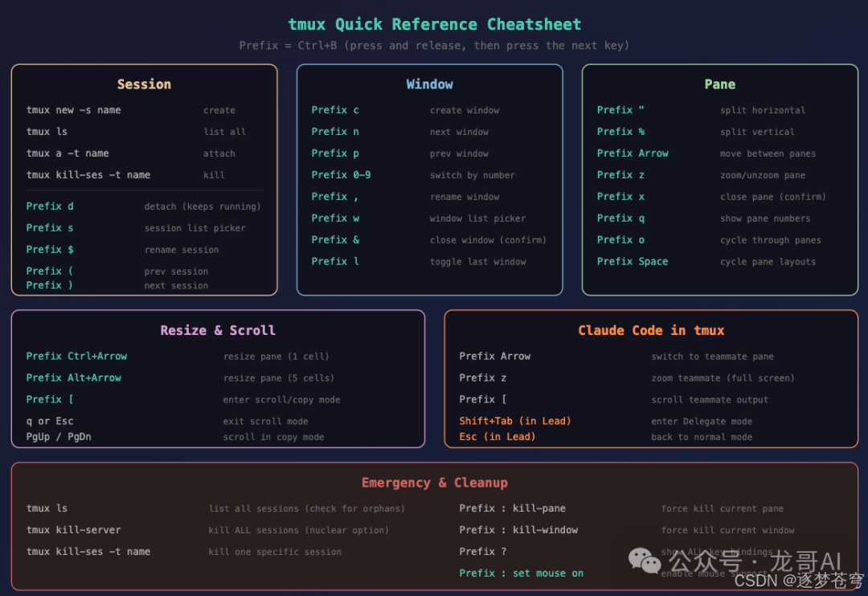Click "Shift+Tab (in Lead)" shortcut

point(515,421)
